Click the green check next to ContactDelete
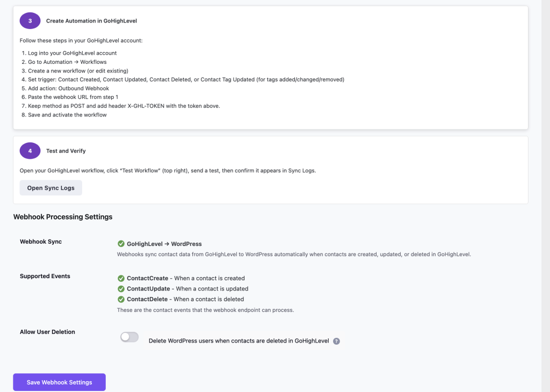The height and width of the screenshot is (392, 550). [121, 300]
